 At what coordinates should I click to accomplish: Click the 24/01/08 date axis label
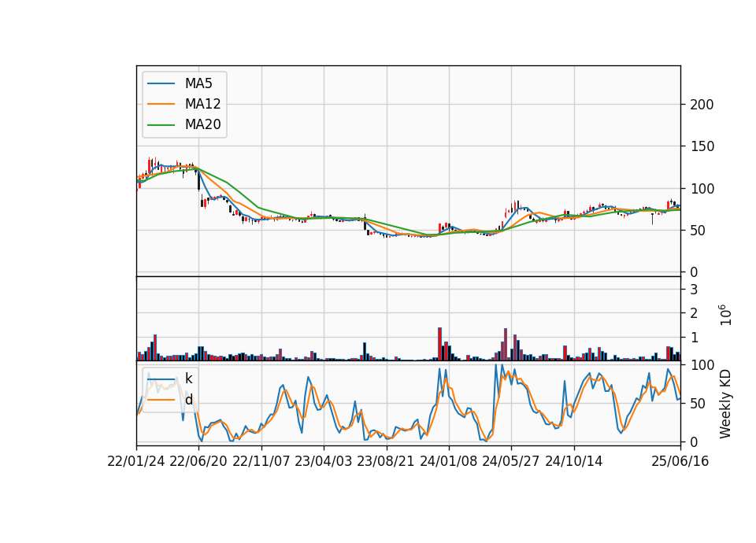448,462
